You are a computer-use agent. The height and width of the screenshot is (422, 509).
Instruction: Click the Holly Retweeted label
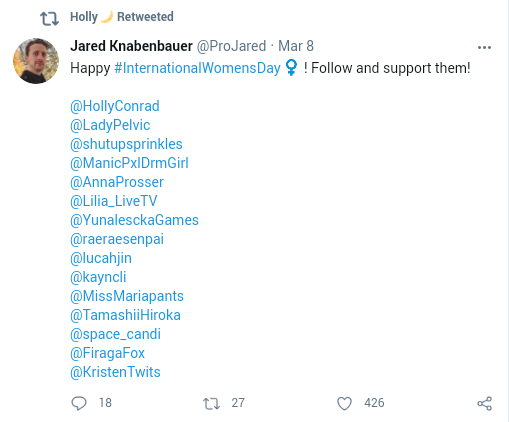click(122, 17)
